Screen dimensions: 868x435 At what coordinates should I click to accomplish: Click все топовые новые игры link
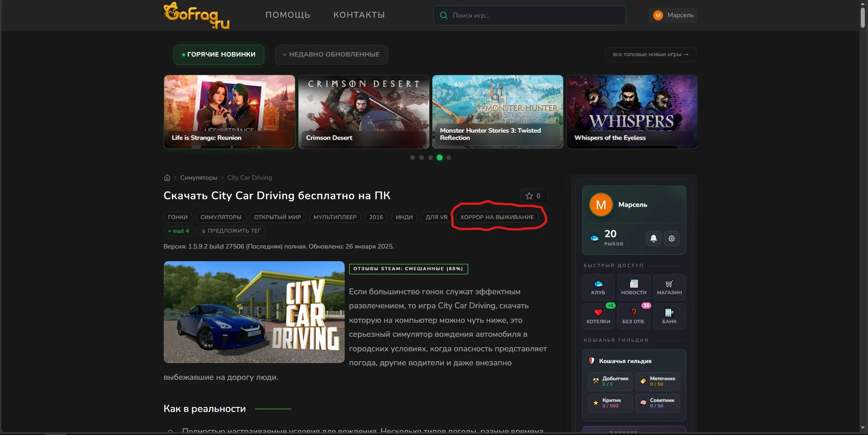pos(650,55)
